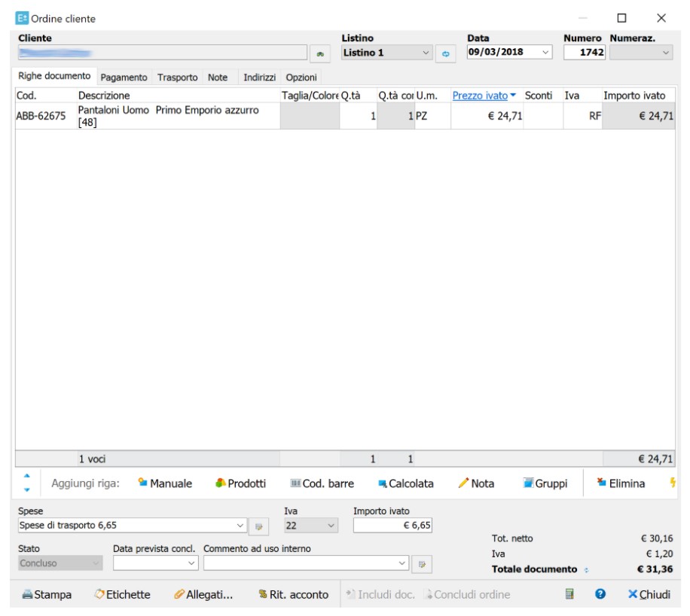Insert a Nota row
Screen dimensions: 690x616
(476, 484)
